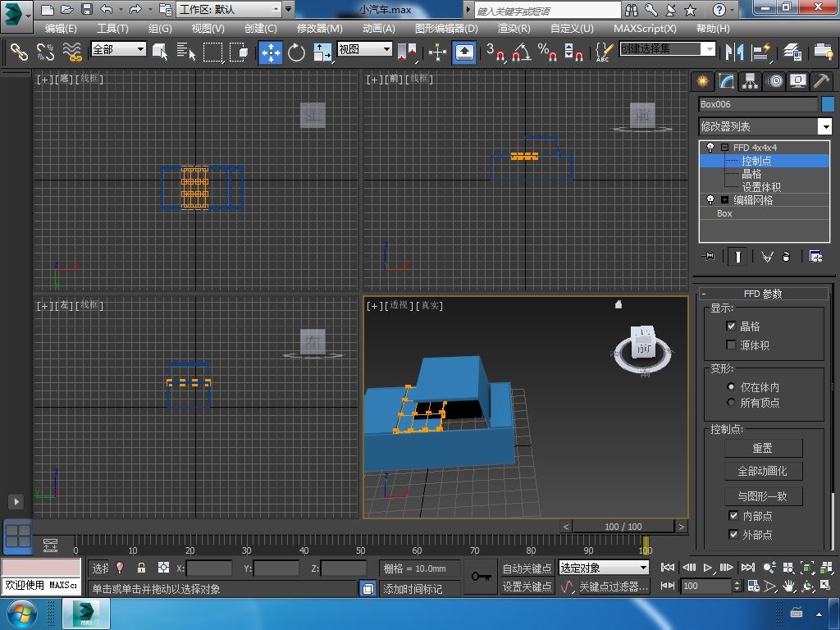840x630 pixels.
Task: Open the 编辑(E) menu
Action: click(x=61, y=29)
